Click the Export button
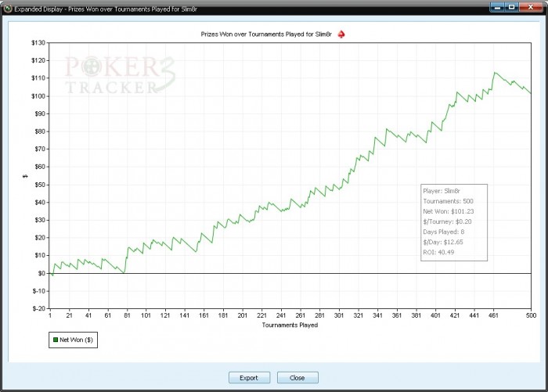Screen dimensions: 548x392 click(249, 378)
